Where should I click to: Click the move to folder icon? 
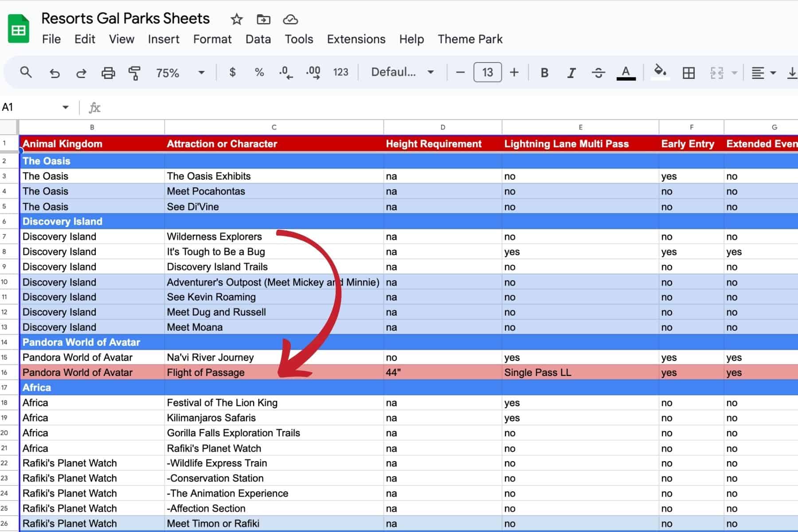point(263,20)
